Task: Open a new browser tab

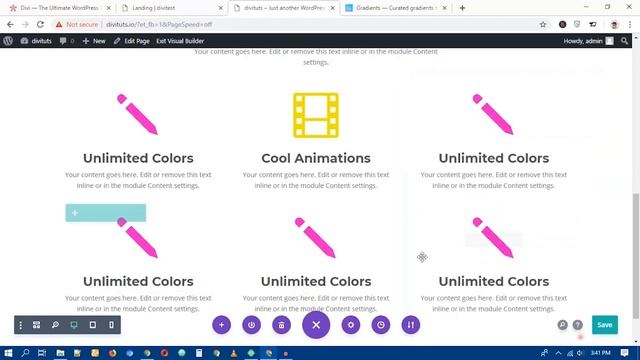Action: click(x=462, y=8)
